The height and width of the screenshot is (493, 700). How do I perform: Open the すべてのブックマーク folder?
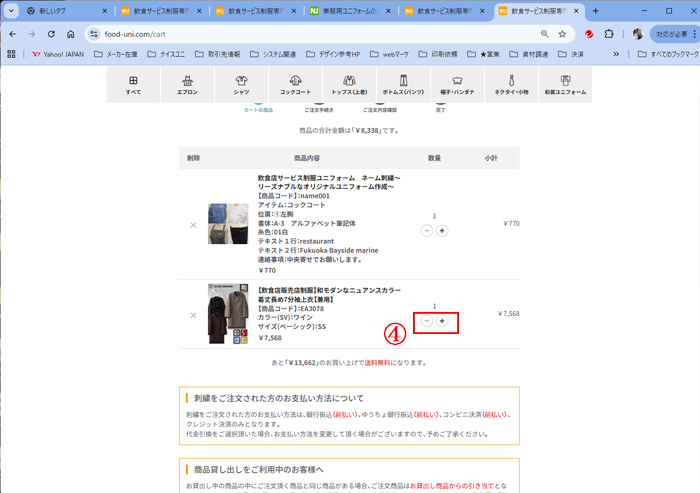tap(668, 54)
